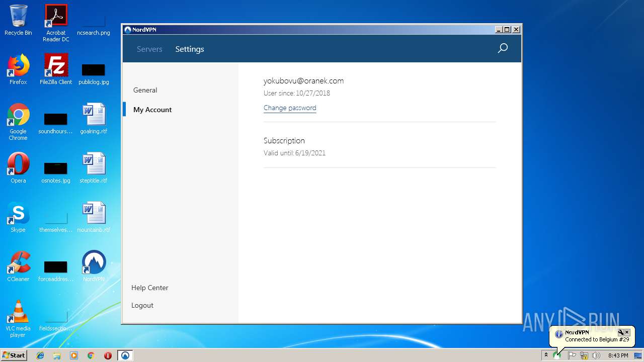Open Internet Explorer from taskbar
This screenshot has height=362, width=644.
40,355
